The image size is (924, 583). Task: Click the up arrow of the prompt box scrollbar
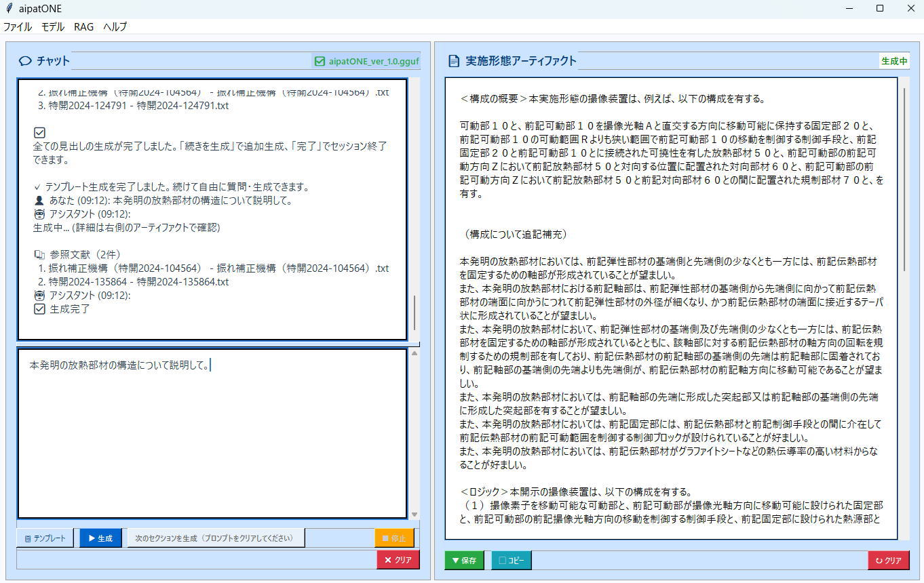pos(415,353)
